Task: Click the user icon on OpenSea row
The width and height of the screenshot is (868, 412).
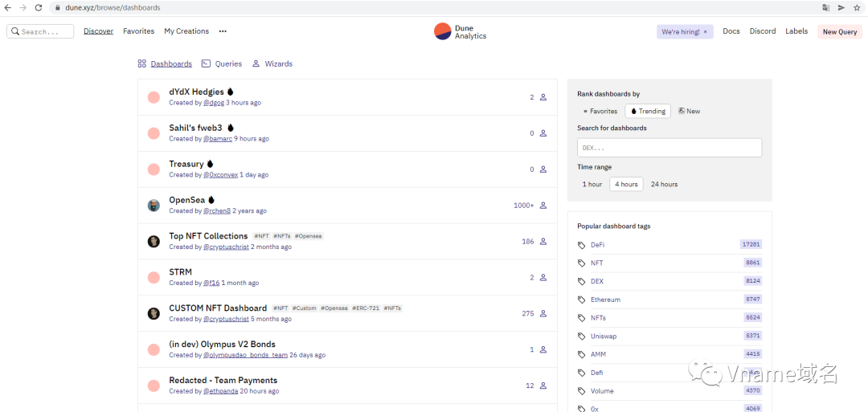Action: [543, 205]
